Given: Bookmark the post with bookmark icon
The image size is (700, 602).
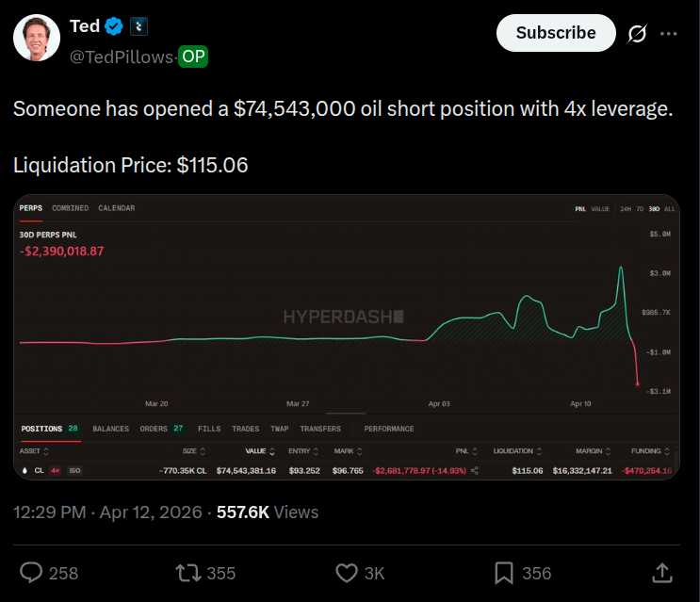Looking at the screenshot, I should (x=504, y=572).
